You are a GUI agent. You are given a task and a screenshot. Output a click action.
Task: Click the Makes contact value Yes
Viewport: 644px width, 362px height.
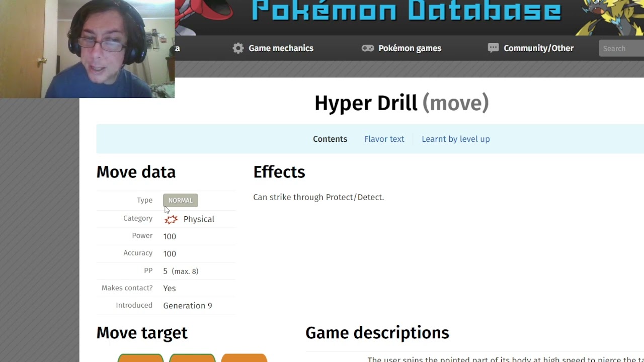(x=170, y=288)
